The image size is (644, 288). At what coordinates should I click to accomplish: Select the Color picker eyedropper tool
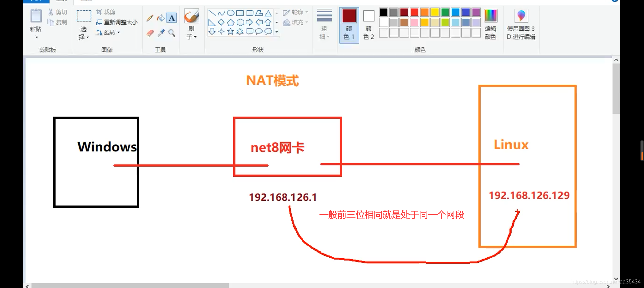(x=161, y=33)
